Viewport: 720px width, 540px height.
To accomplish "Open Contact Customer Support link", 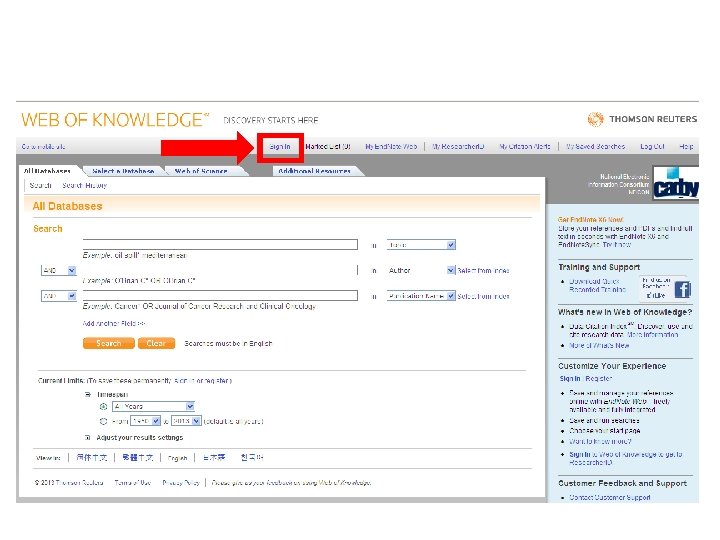I will (610, 498).
